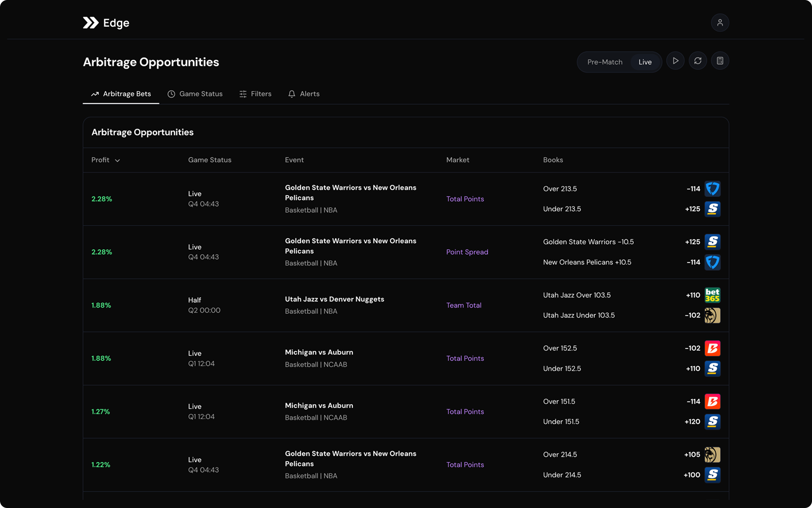Open the Utah Jazz vs Denver Nuggets event

(334, 299)
